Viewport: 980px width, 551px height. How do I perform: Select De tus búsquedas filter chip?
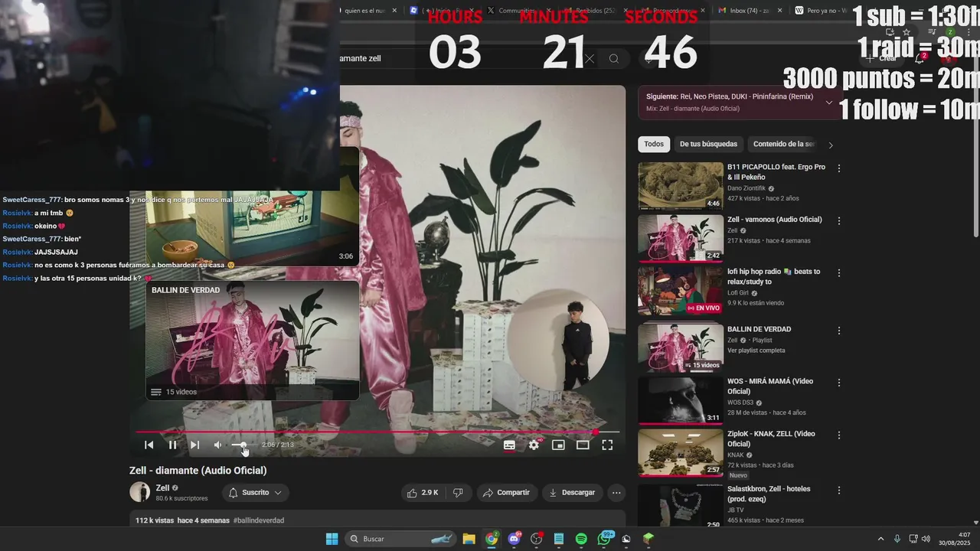coord(708,144)
